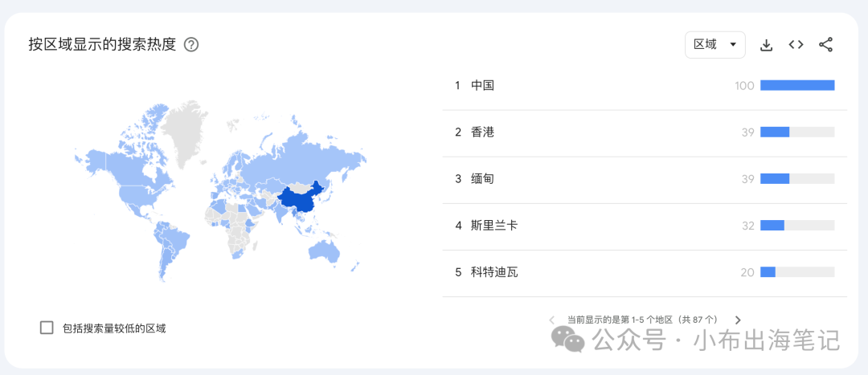Open the 区域 dropdown menu
This screenshot has height=375, width=868.
714,45
